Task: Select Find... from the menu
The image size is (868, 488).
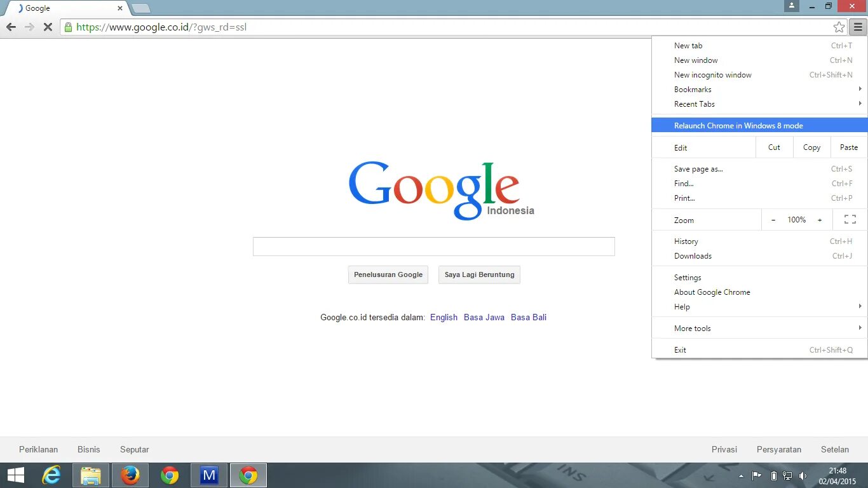Action: click(760, 184)
